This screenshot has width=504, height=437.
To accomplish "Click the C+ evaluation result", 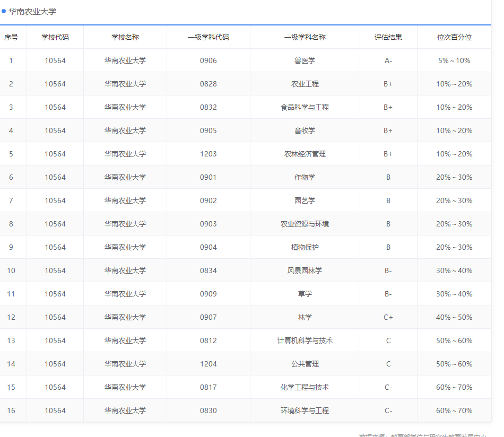I will [388, 318].
